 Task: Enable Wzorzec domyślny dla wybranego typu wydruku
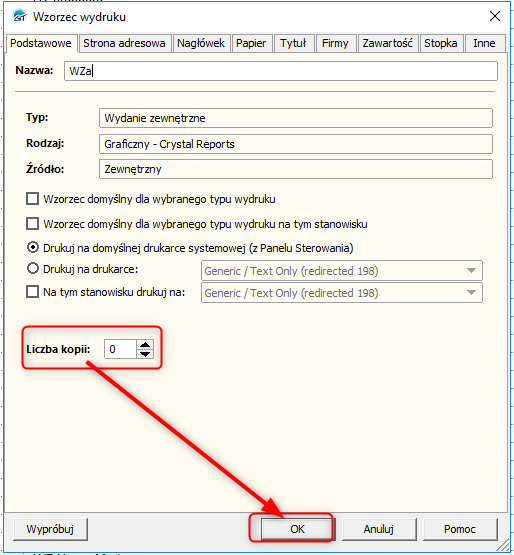33,199
